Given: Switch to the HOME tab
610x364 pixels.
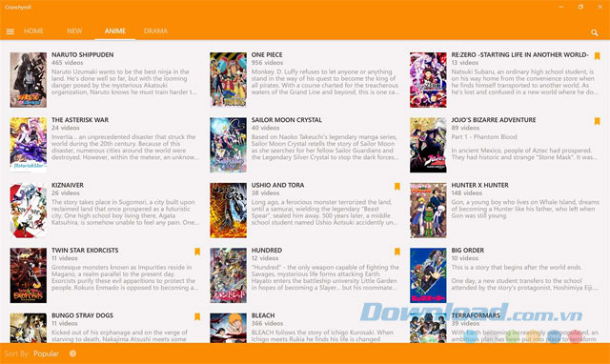Looking at the screenshot, I should pyautogui.click(x=34, y=31).
